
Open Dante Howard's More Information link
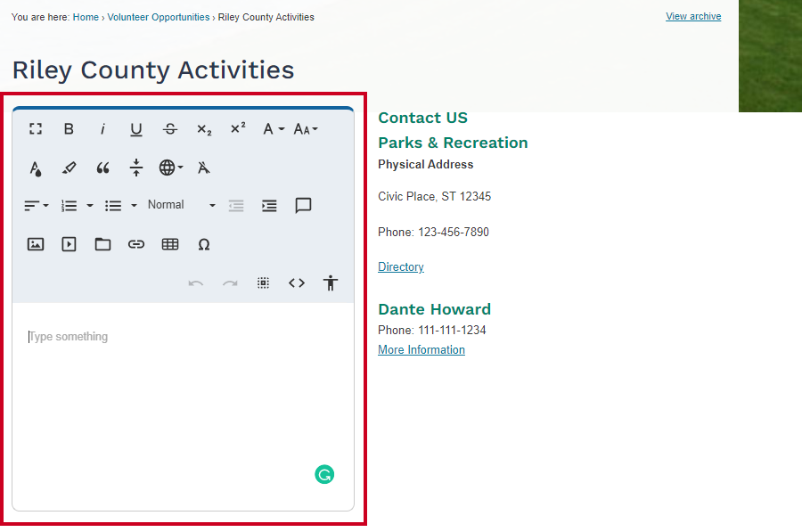tap(421, 350)
